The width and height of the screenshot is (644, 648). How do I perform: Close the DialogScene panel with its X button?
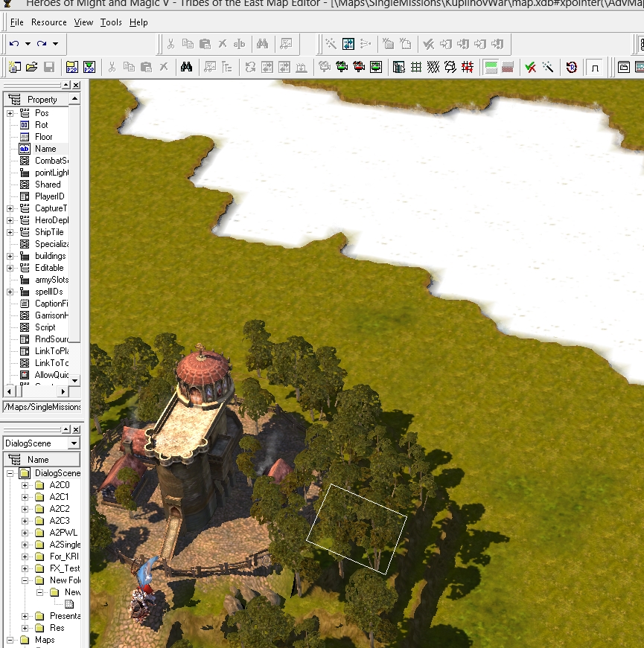[x=76, y=430]
